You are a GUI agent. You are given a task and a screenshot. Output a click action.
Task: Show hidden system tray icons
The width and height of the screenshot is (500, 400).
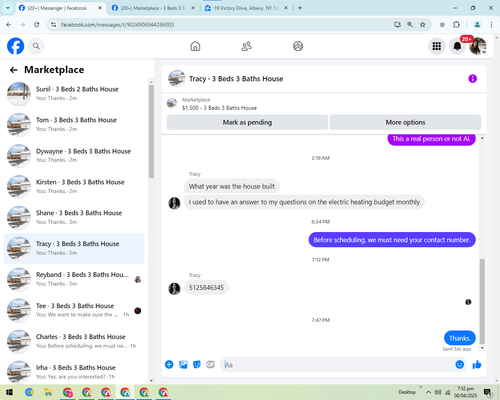428,392
